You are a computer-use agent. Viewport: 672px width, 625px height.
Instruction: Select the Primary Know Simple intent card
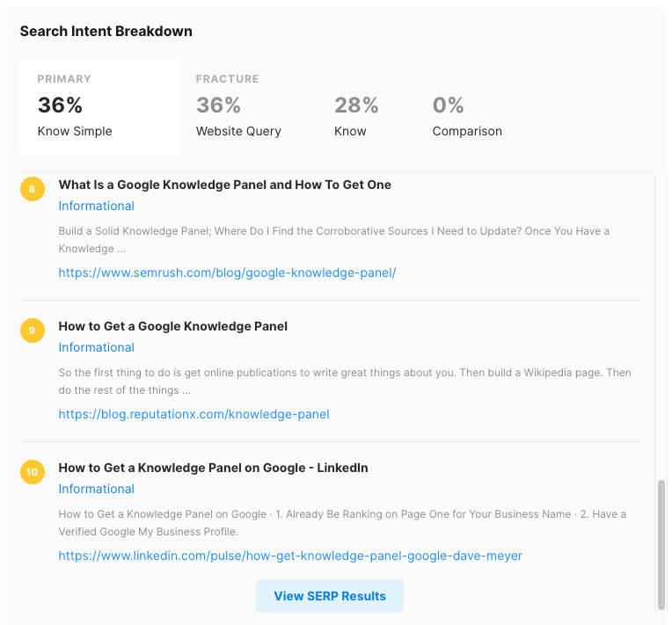[99, 106]
